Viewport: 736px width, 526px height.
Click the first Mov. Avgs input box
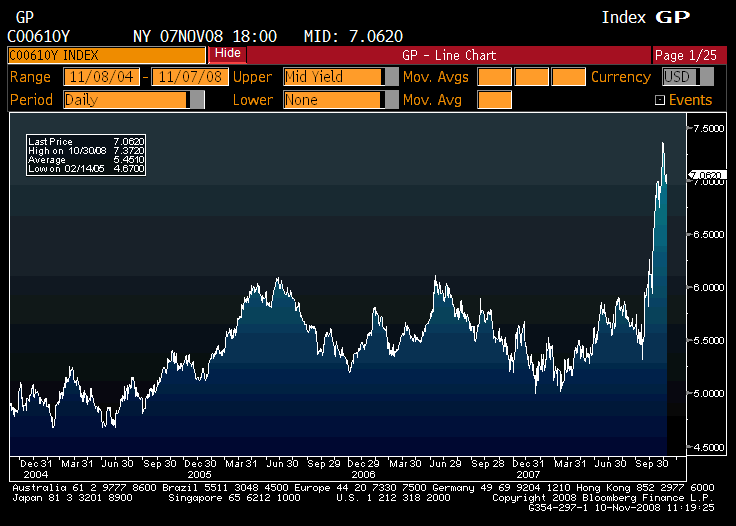(x=494, y=77)
